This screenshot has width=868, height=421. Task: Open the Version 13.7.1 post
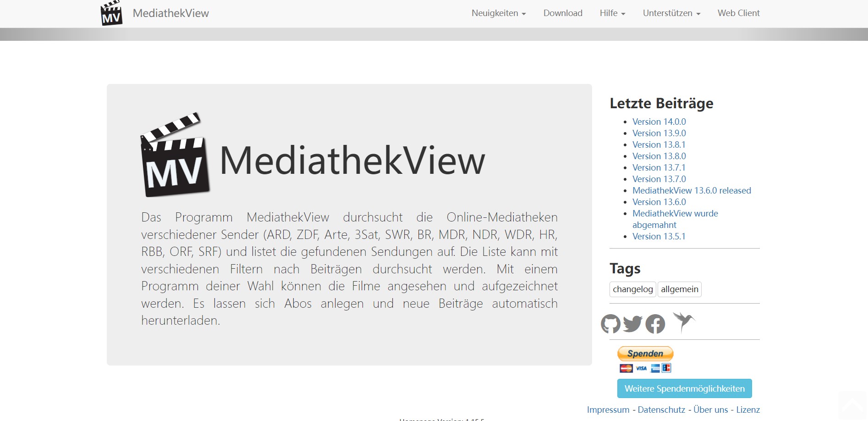659,167
